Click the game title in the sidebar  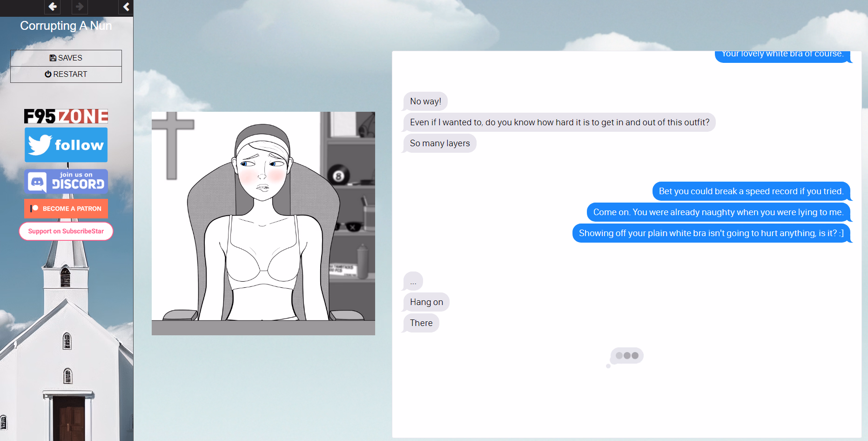pyautogui.click(x=66, y=26)
